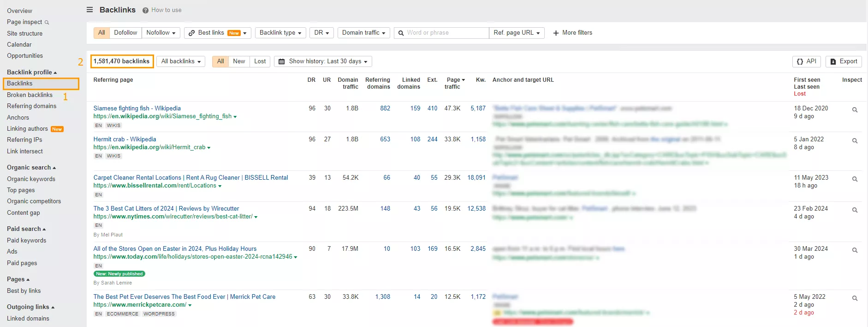Viewport: 868px width, 327px height.
Task: Click the 1,581,470 backlinks count
Action: click(x=122, y=61)
